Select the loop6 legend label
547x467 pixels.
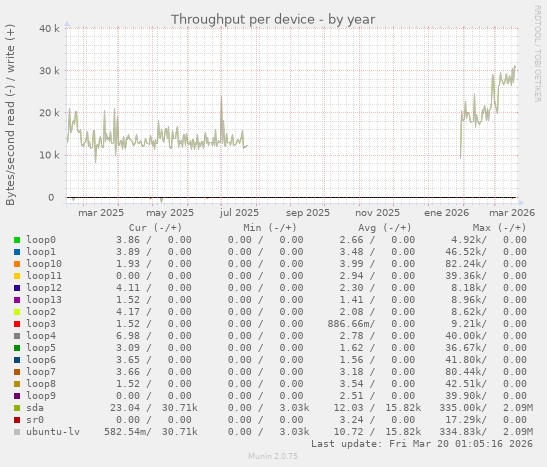point(41,360)
